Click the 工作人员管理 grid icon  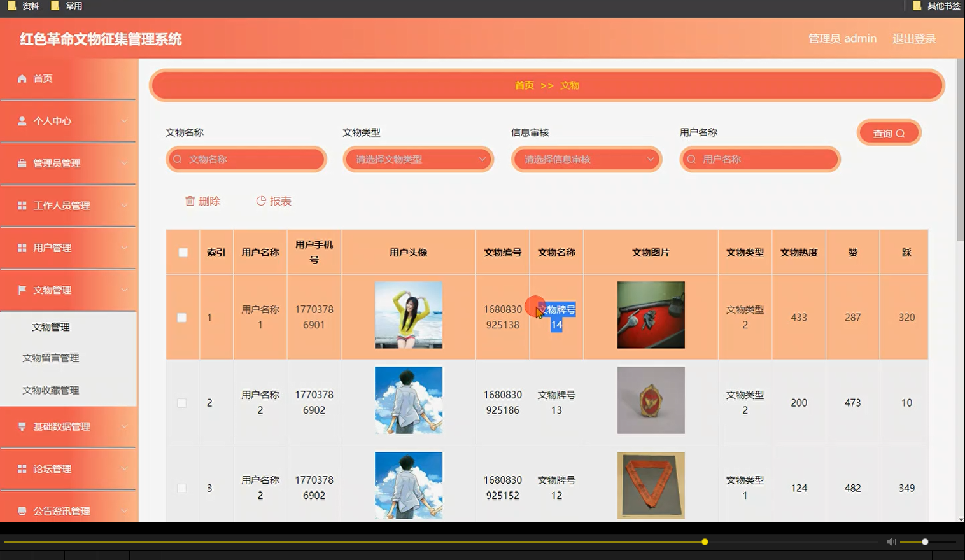coord(23,206)
